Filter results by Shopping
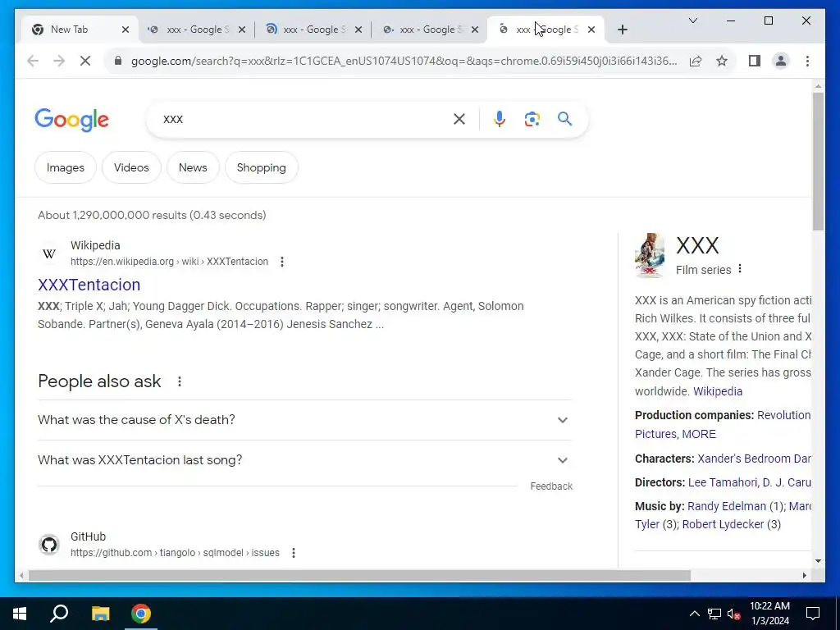840x630 pixels. [x=262, y=167]
